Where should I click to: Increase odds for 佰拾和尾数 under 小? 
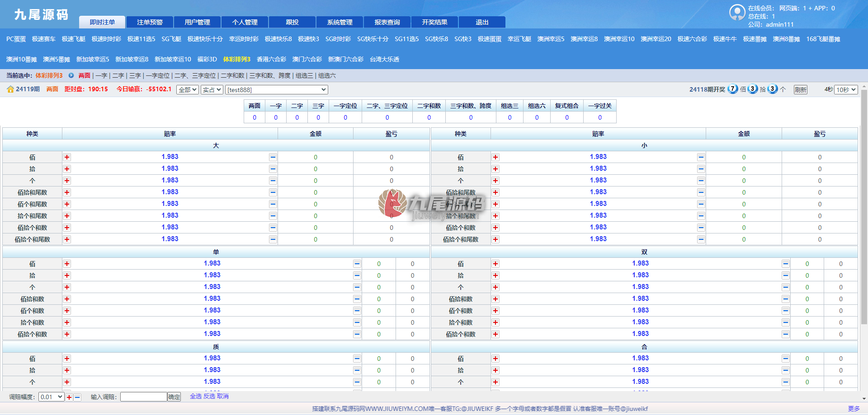[x=495, y=192]
